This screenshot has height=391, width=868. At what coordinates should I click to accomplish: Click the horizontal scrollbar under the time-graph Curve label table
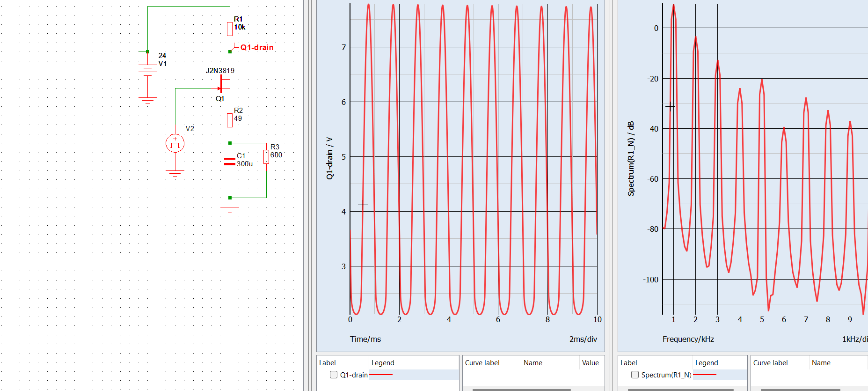[521, 389]
